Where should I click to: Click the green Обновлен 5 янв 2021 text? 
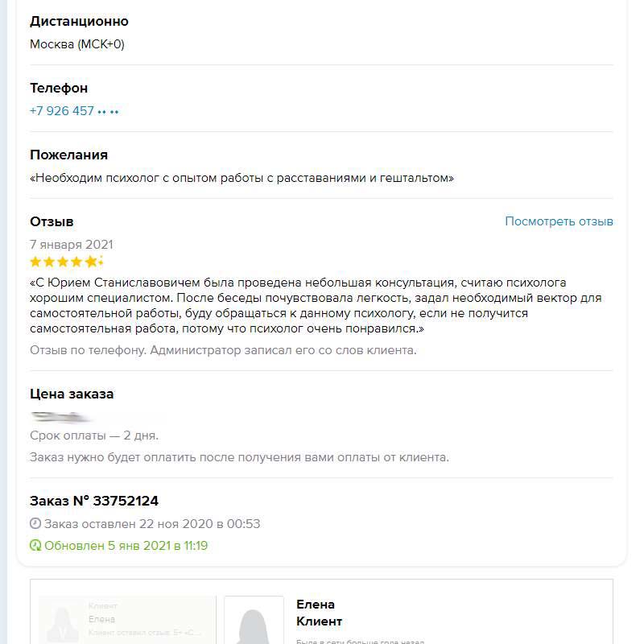126,546
